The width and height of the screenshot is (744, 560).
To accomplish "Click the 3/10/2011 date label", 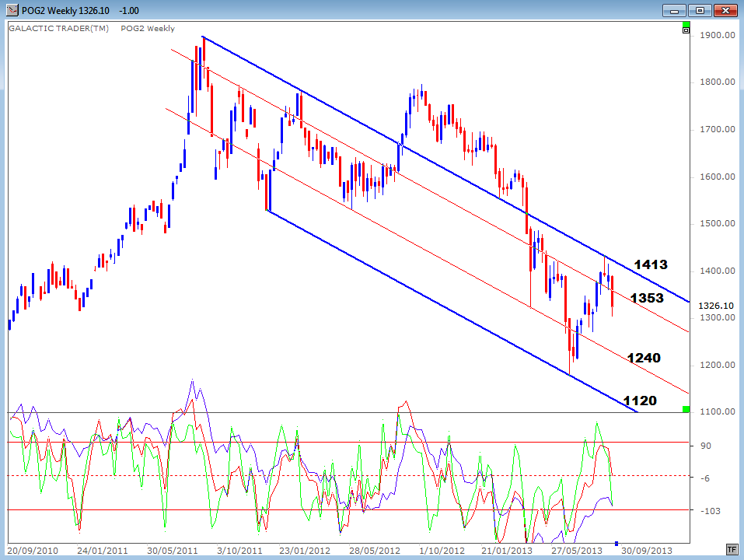I will pyautogui.click(x=239, y=551).
